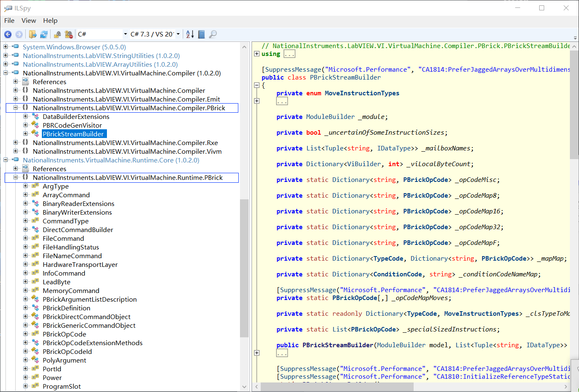Click the Open assembly folder icon

pos(33,34)
